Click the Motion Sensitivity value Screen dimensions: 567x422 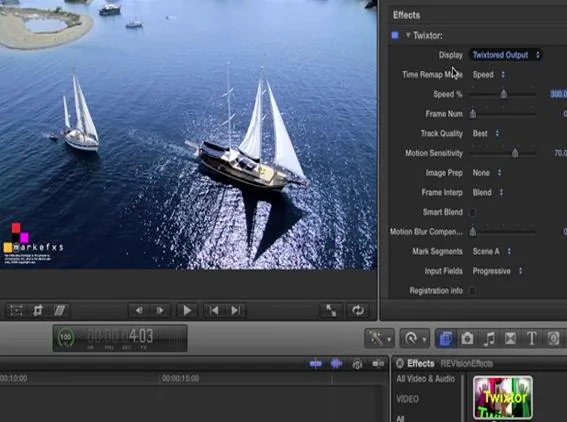click(560, 153)
